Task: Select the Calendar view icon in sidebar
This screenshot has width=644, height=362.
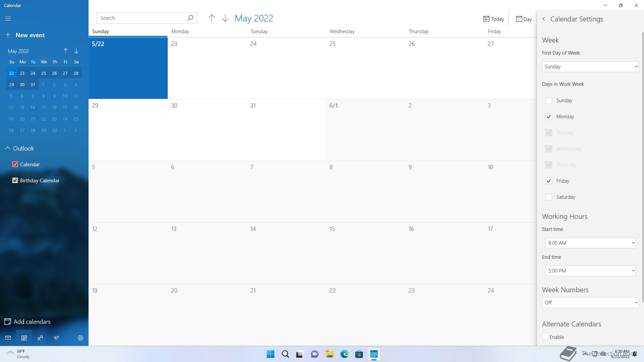Action: [x=24, y=338]
